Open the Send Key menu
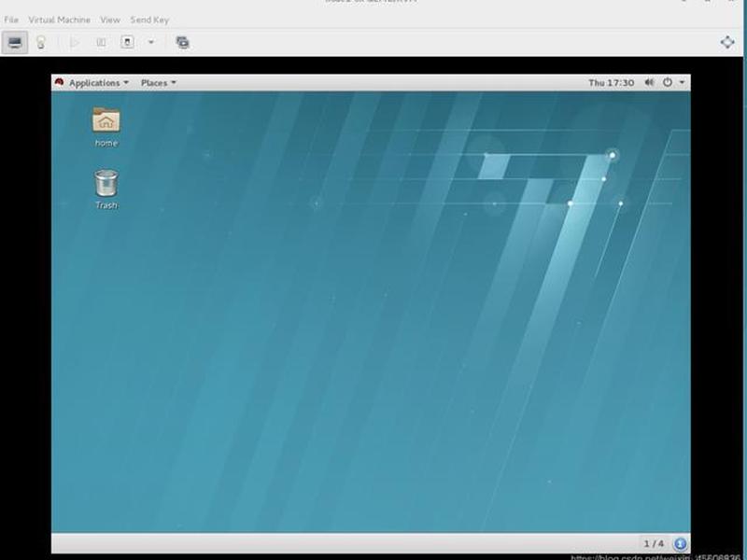The height and width of the screenshot is (560, 747). [x=149, y=20]
